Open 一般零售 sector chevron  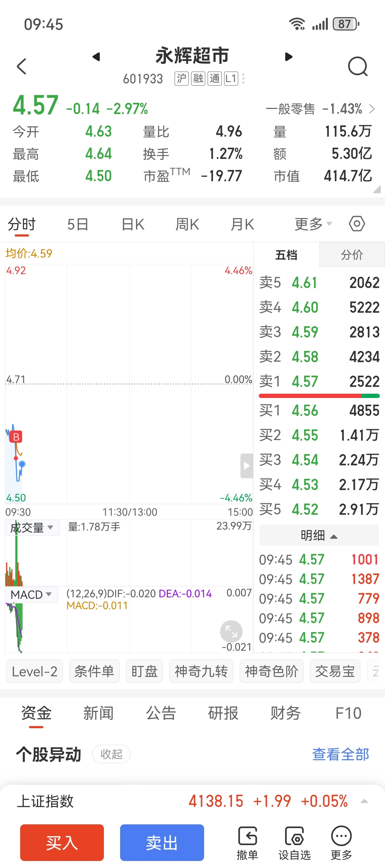pos(372,109)
